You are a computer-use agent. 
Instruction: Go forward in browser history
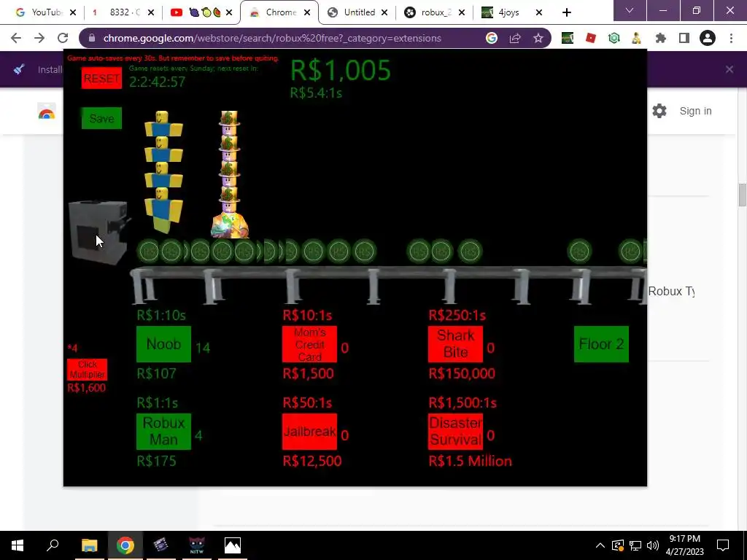point(39,38)
